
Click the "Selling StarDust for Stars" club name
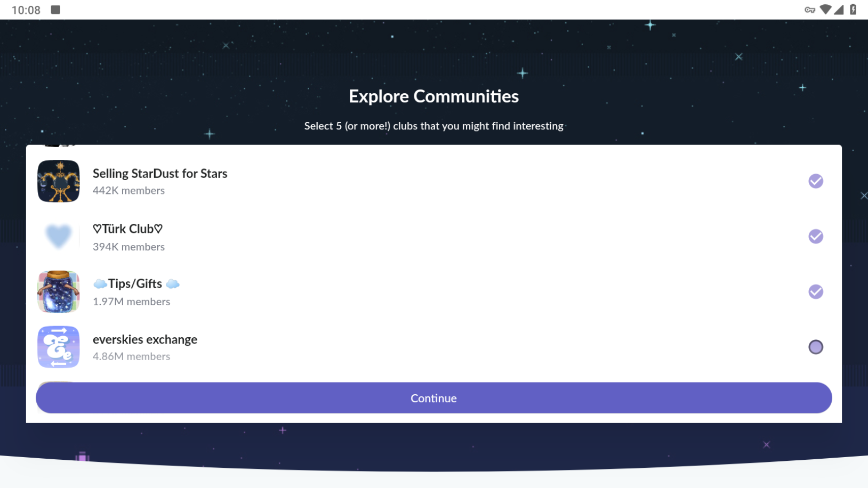tap(160, 174)
